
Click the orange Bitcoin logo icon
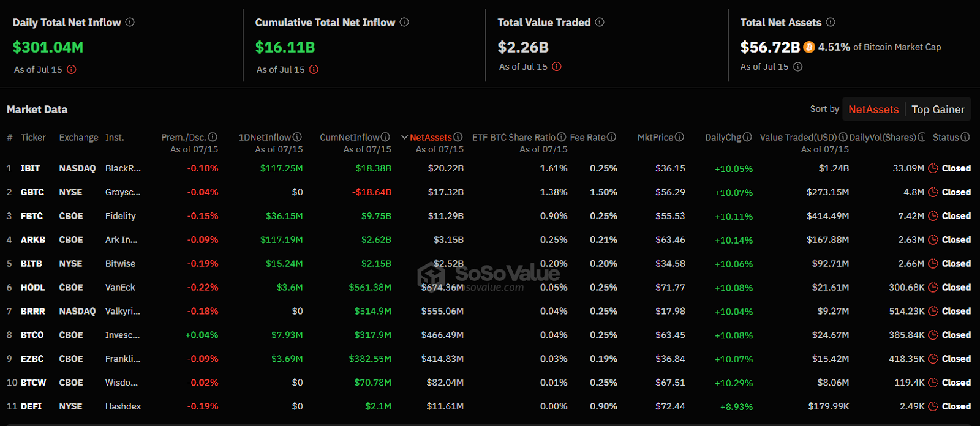(x=809, y=47)
